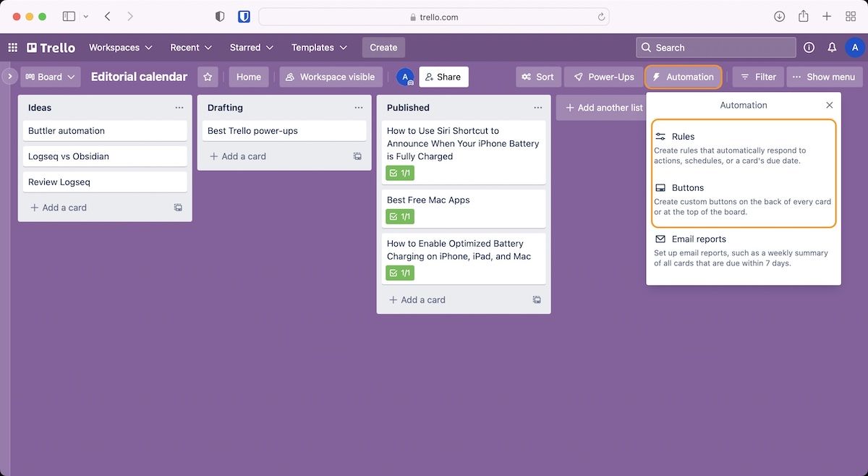The height and width of the screenshot is (476, 868).
Task: Click the 1/1 badge on Optimized Battery card
Action: (400, 273)
